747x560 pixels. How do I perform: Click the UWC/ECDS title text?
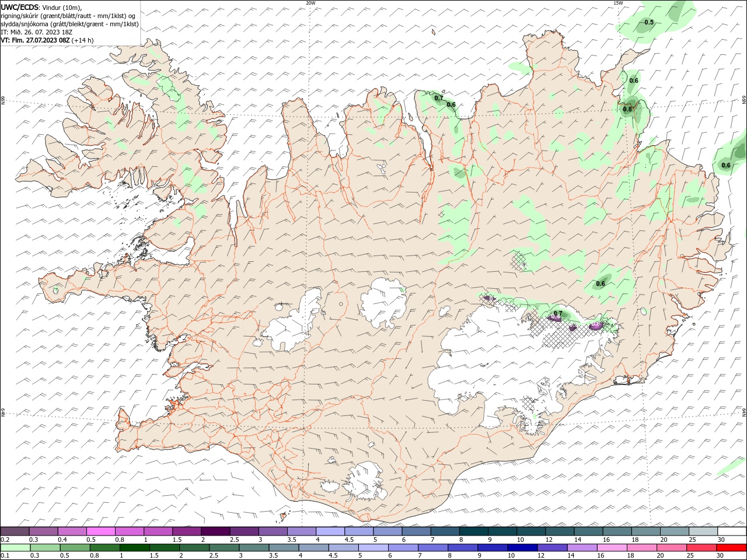click(x=19, y=7)
